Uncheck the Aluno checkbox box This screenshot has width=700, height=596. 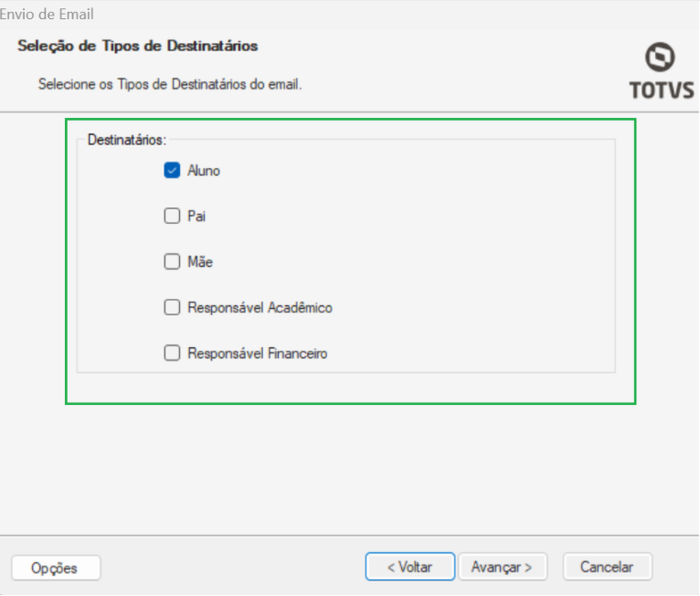pyautogui.click(x=172, y=170)
